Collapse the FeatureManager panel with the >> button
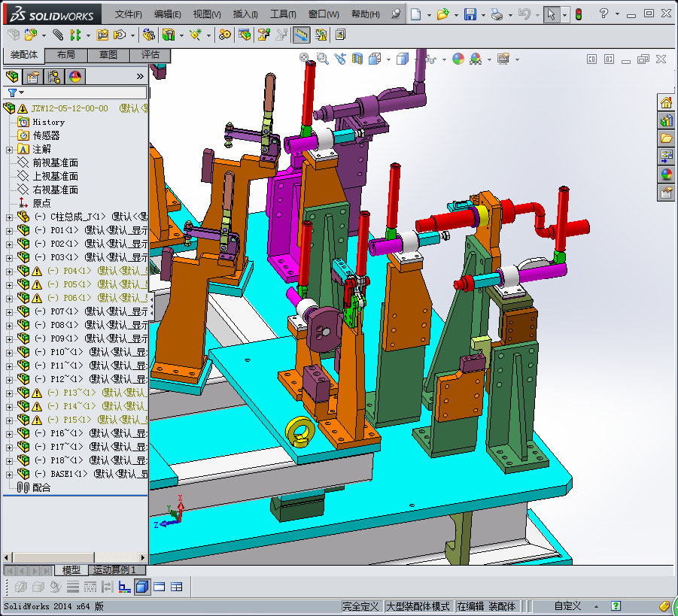Screen dimensions: 678x616 pyautogui.click(x=140, y=75)
